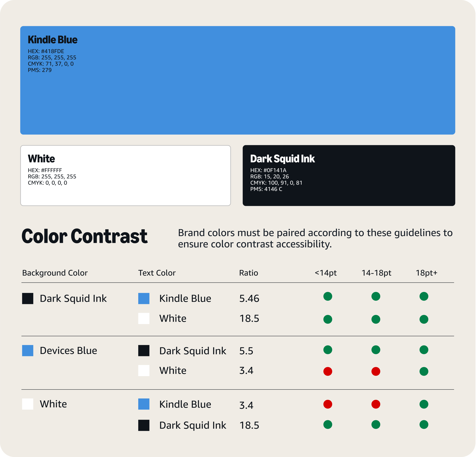The height and width of the screenshot is (457, 476).
Task: Click the Ratio column header
Action: tap(249, 273)
